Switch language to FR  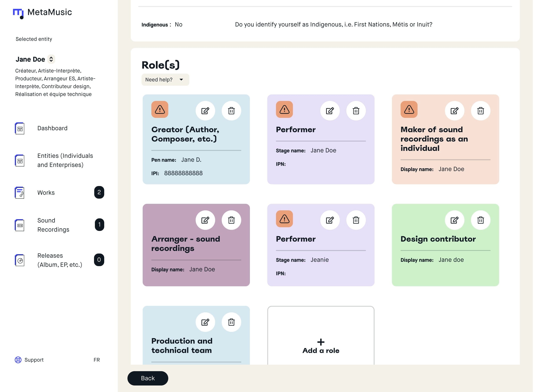97,360
